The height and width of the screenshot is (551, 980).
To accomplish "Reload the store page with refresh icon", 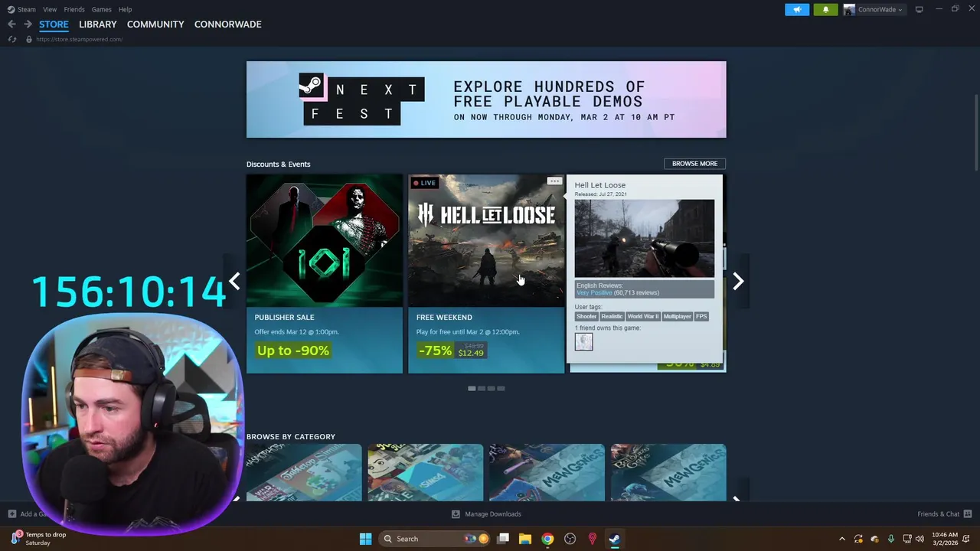I will pos(11,39).
